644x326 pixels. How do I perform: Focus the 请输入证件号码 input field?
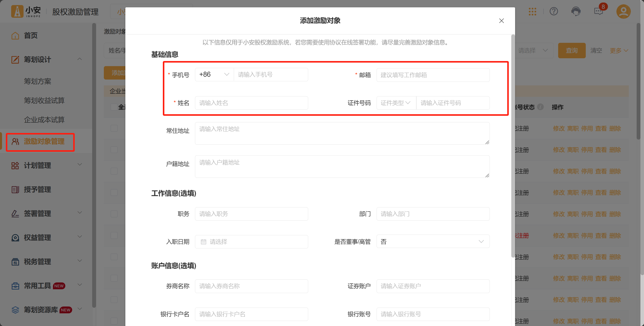pyautogui.click(x=453, y=103)
